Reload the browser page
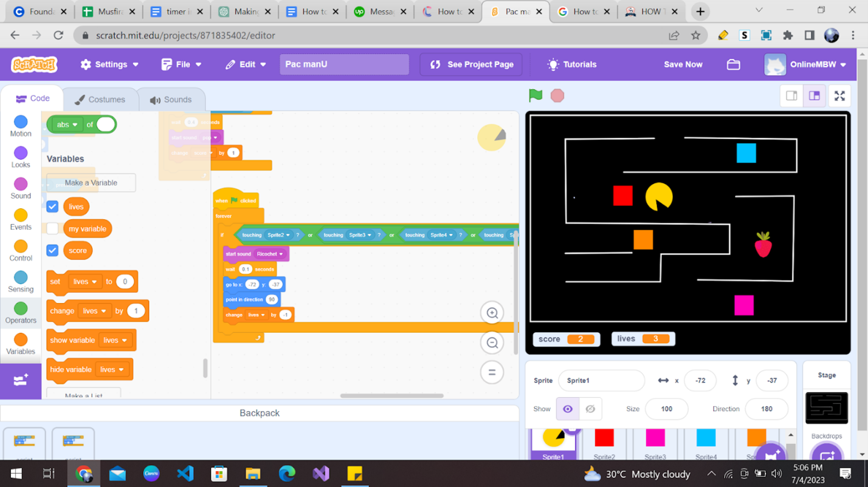 coord(58,35)
